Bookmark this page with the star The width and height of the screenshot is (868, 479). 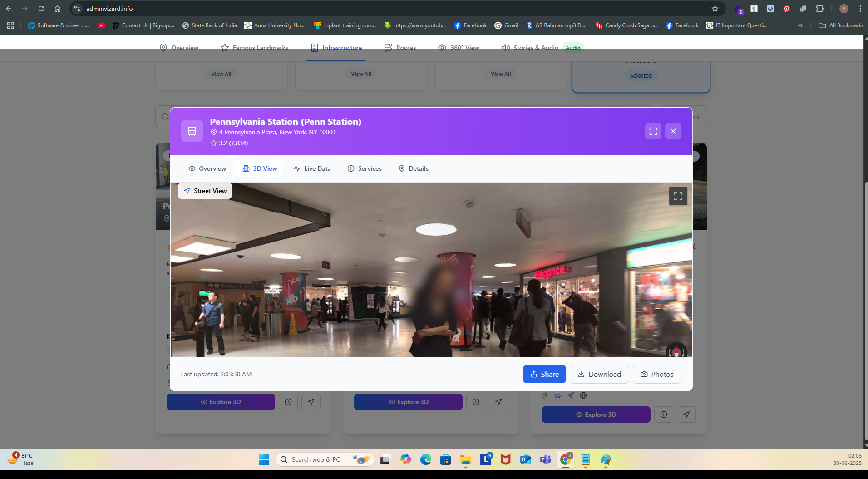click(x=715, y=9)
